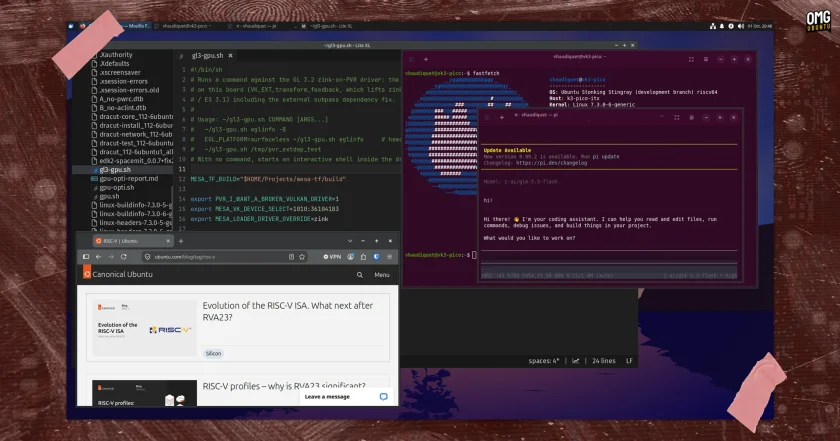Viewport: 840px width, 441px height.
Task: Open the Firefox account profile icon
Action: (350, 257)
